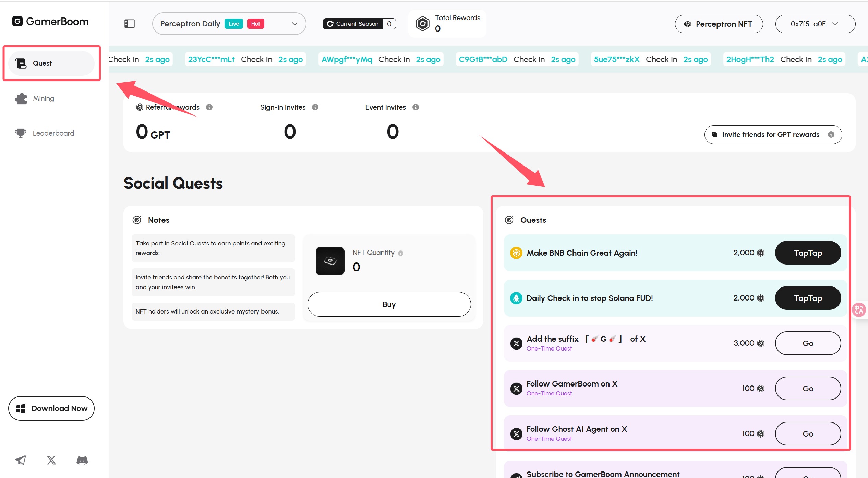Click the AWpgf***yMq ticker entry

coord(381,59)
